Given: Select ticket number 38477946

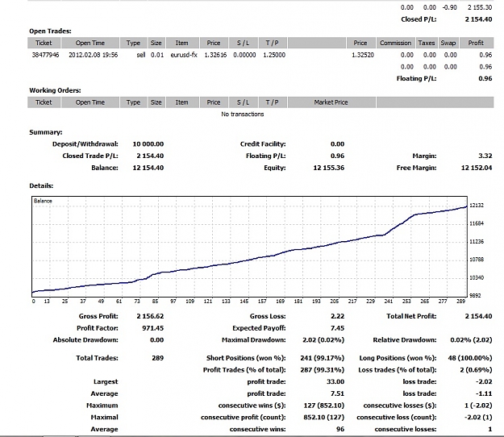Looking at the screenshot, I should 45,55.
